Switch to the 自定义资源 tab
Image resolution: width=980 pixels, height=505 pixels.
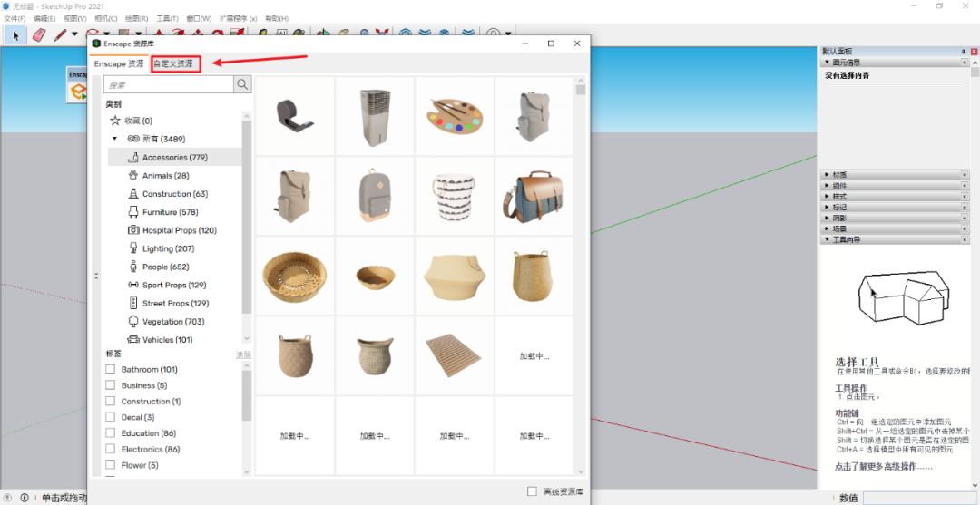(173, 63)
